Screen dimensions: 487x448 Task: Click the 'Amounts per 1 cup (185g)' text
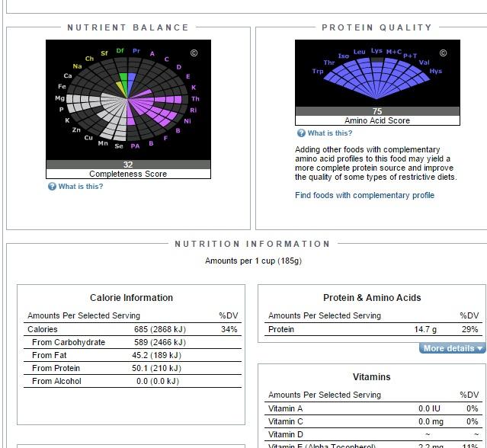[x=253, y=261]
